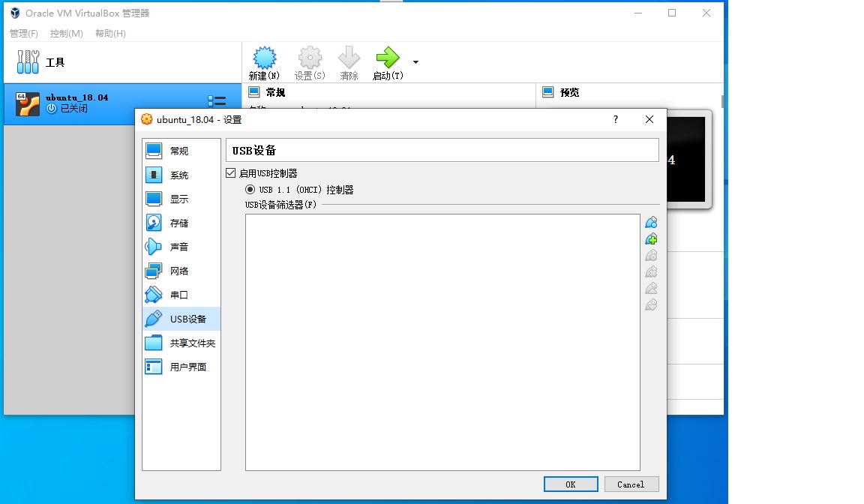Open the 帮助(H) menu
The height and width of the screenshot is (504, 864).
111,34
